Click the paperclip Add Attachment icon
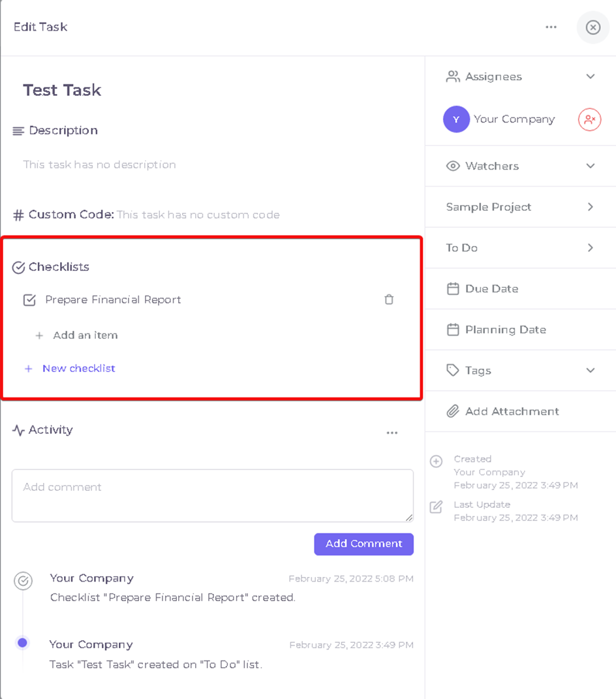Image resolution: width=616 pixels, height=699 pixels. (x=452, y=411)
